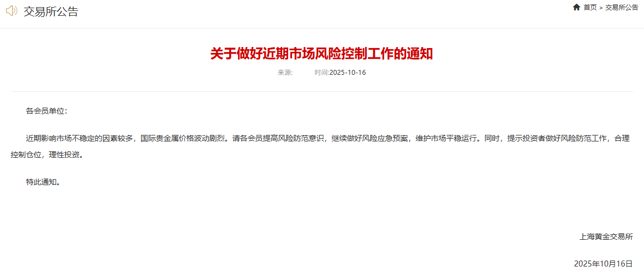644x278 pixels.
Task: Click the red notice title 关于做好近期市场风险控制工作的通知
Action: [321, 54]
